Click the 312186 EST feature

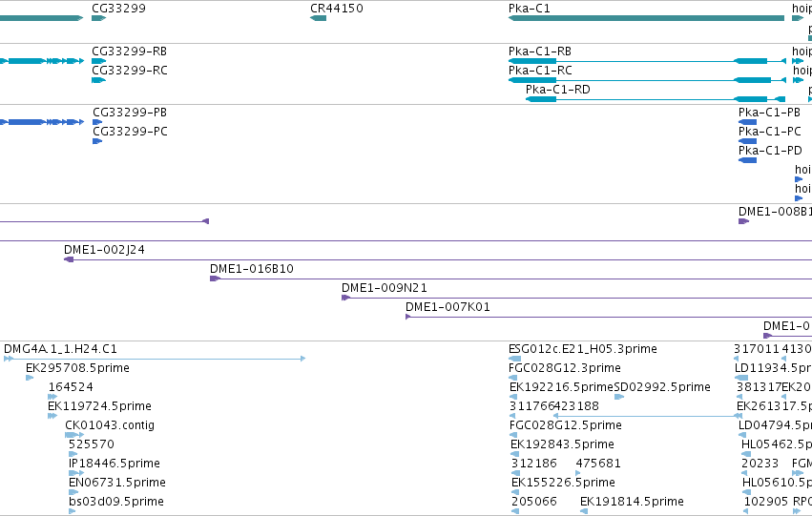[515, 474]
